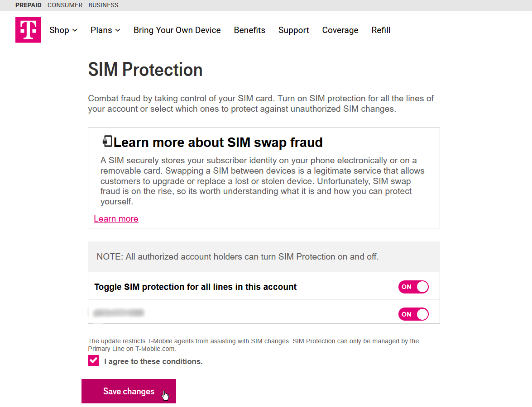This screenshot has width=532, height=407.
Task: Click the SIM Protection page title
Action: pyautogui.click(x=145, y=70)
